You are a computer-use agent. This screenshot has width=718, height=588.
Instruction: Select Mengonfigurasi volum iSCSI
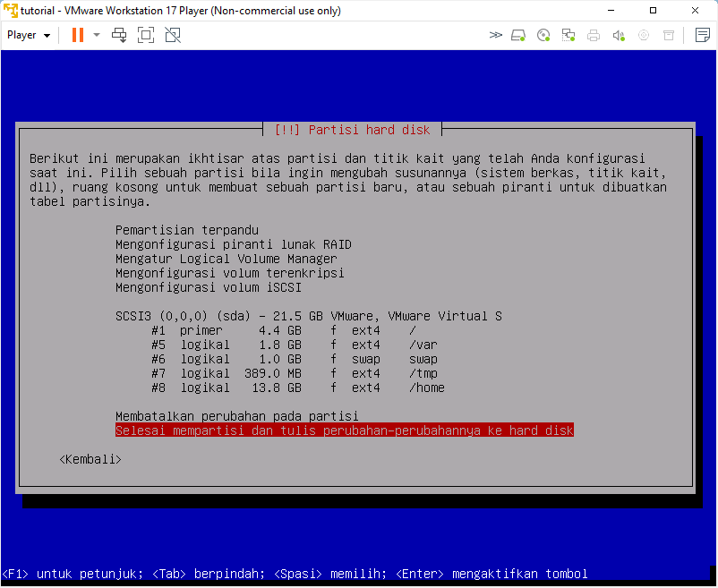click(x=209, y=288)
